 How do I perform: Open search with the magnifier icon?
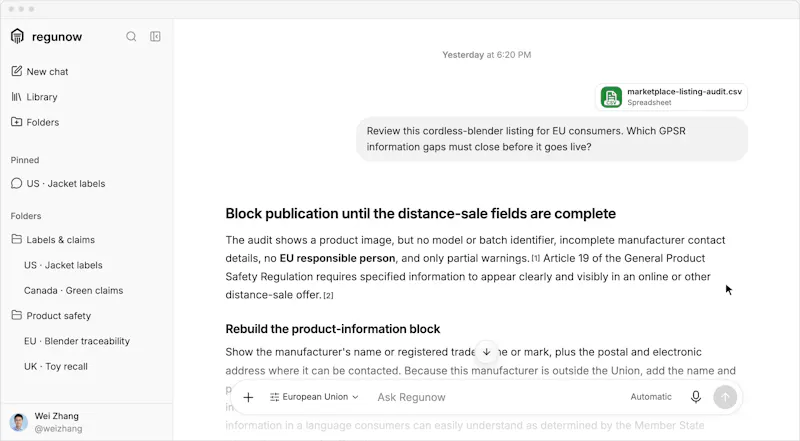131,36
